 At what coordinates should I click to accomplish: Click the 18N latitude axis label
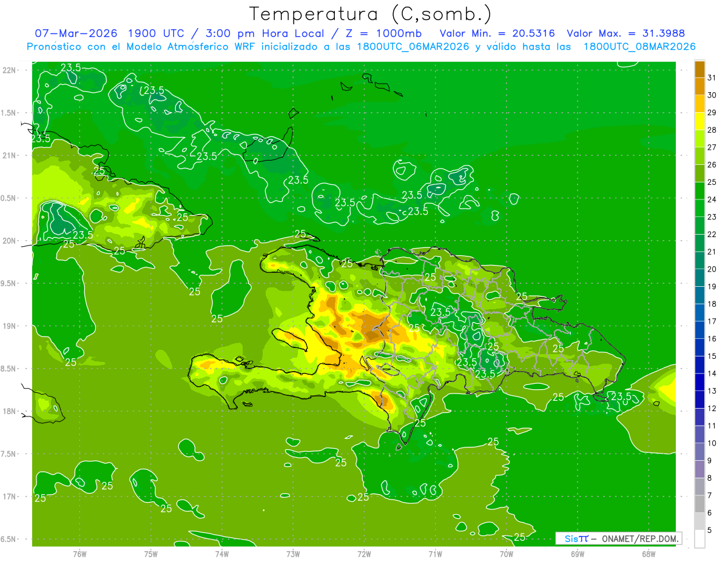tap(9, 411)
